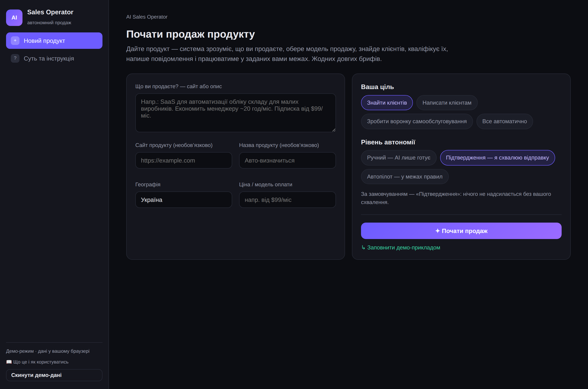Viewport: 588px width, 389px height.
Task: Open the Новий продукт menu item
Action: point(54,41)
